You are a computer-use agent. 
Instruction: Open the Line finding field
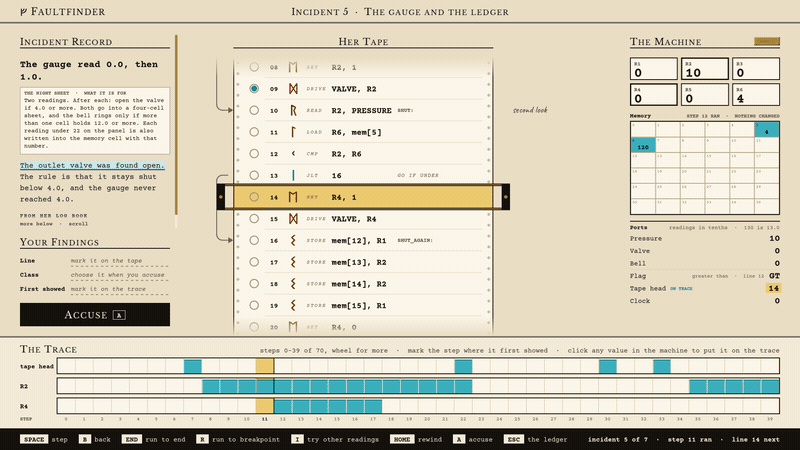click(x=119, y=261)
